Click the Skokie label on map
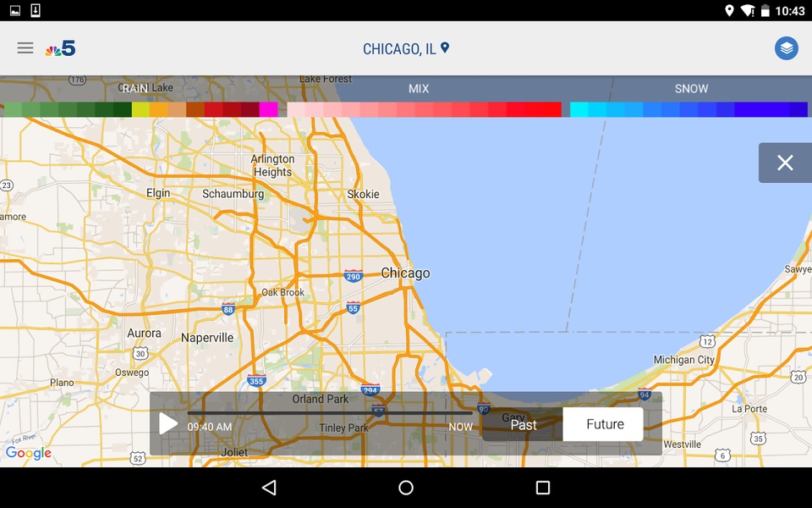This screenshot has width=812, height=508. [363, 194]
